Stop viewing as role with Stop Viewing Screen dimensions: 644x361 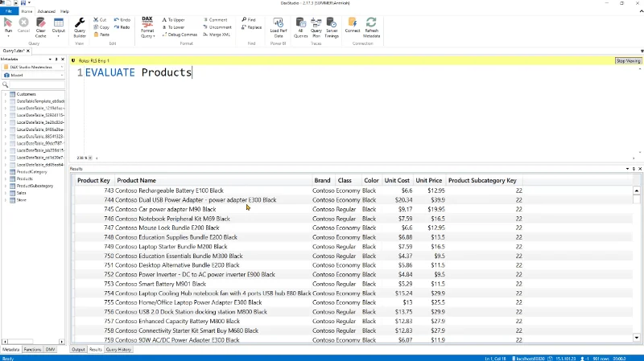coord(628,61)
